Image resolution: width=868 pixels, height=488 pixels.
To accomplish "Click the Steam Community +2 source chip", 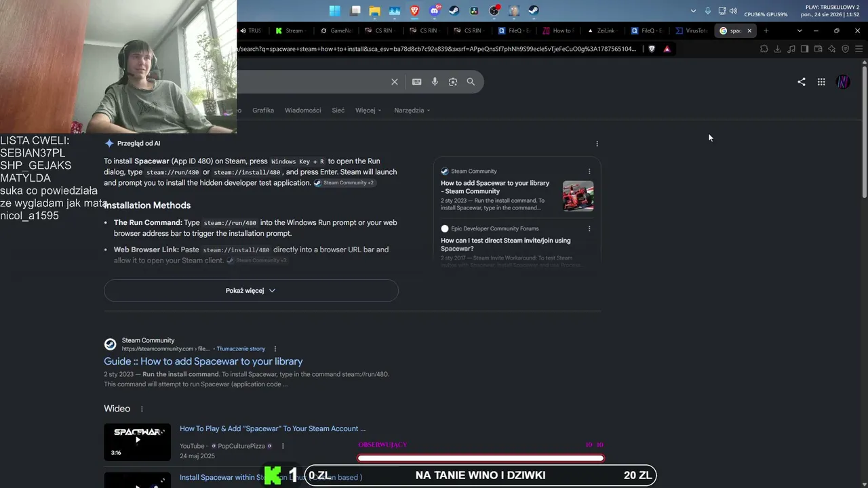I will point(344,183).
